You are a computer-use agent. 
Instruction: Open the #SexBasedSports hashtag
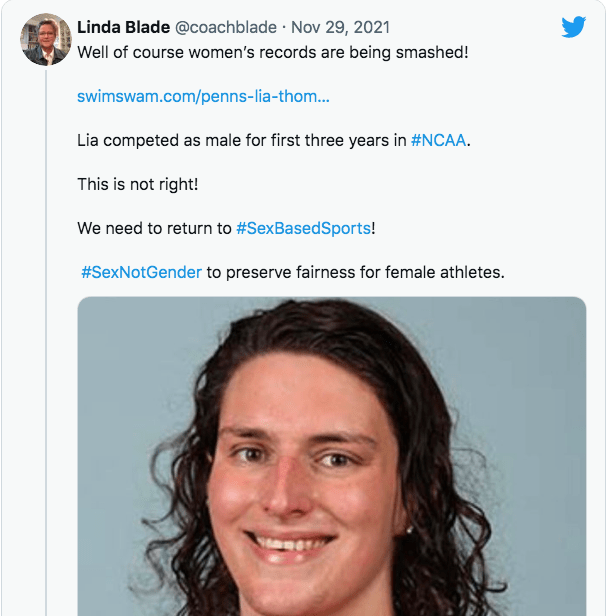303,228
